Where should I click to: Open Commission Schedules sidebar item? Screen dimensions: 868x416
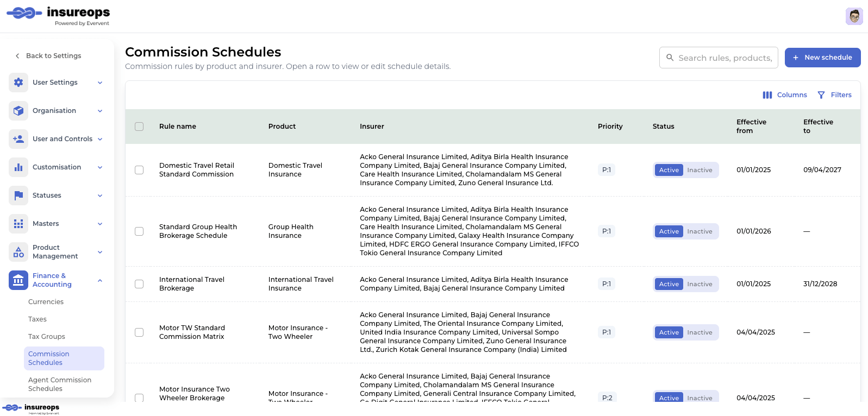(x=64, y=358)
